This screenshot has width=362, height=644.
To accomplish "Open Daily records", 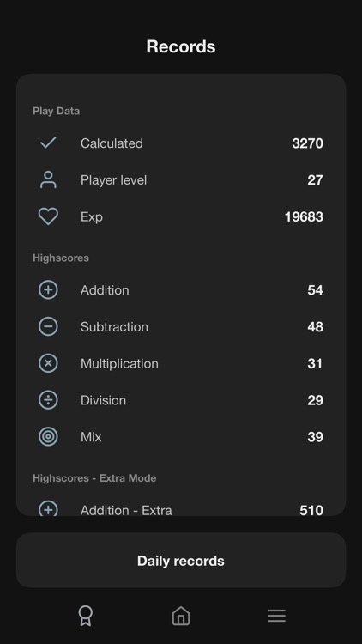I will 181,560.
